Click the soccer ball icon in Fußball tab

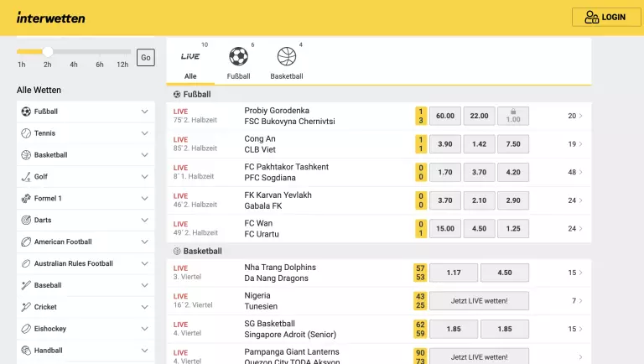pos(239,56)
